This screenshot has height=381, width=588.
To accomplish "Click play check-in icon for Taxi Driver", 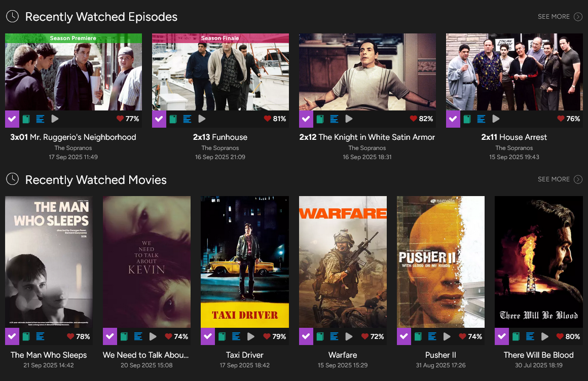I will click(250, 336).
